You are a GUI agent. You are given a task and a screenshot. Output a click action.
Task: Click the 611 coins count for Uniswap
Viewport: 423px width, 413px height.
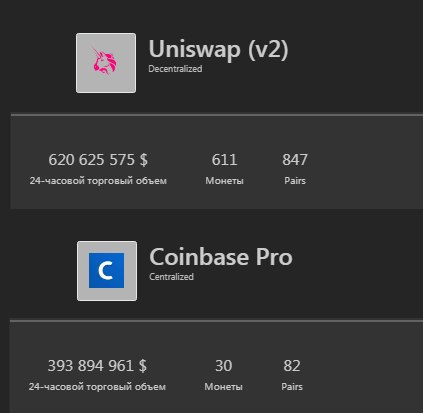pos(224,159)
